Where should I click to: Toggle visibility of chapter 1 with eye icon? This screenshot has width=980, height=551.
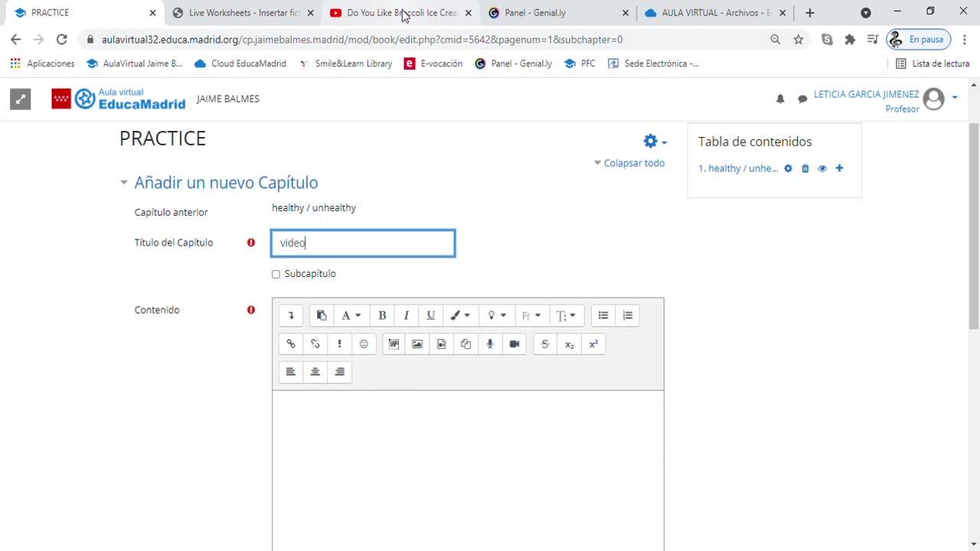[x=822, y=168]
